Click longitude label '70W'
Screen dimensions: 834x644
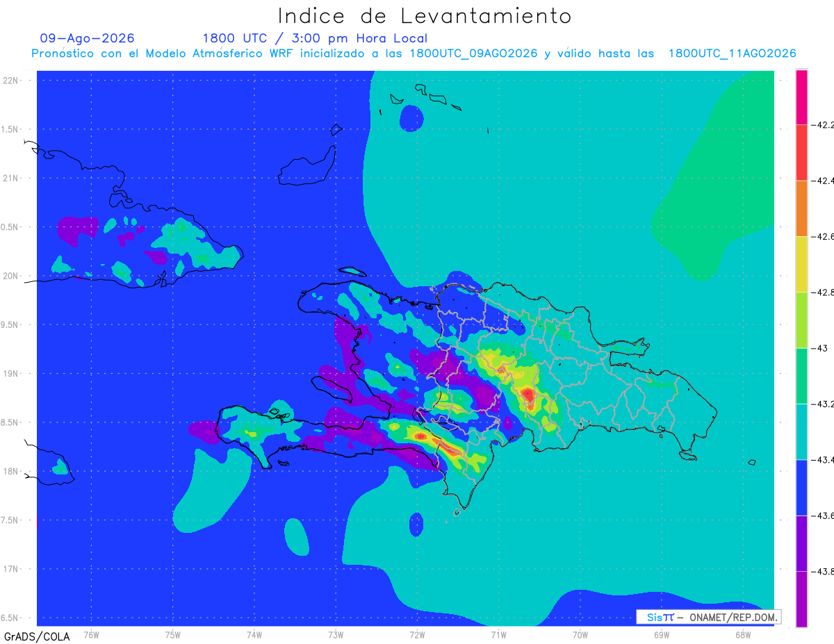[580, 635]
